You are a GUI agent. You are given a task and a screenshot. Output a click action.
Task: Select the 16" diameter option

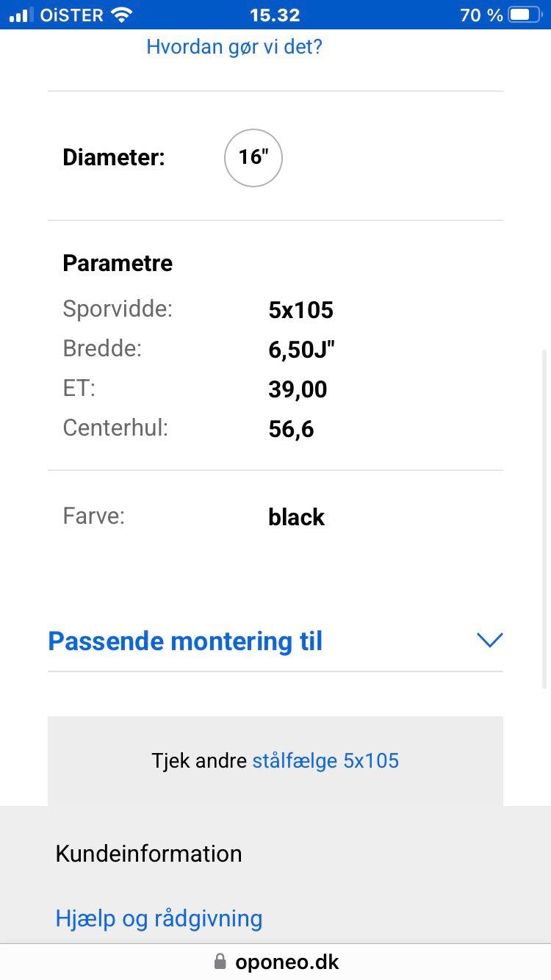click(x=253, y=157)
